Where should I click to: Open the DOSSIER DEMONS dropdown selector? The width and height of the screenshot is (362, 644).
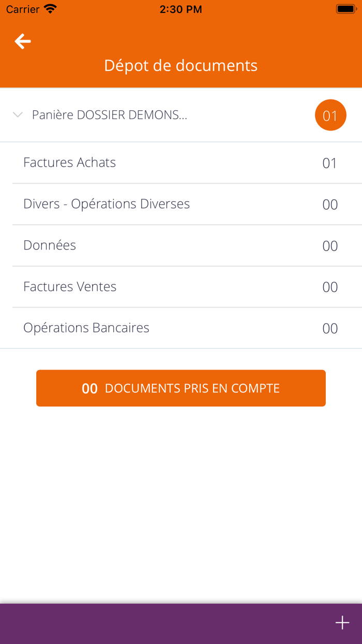click(110, 115)
